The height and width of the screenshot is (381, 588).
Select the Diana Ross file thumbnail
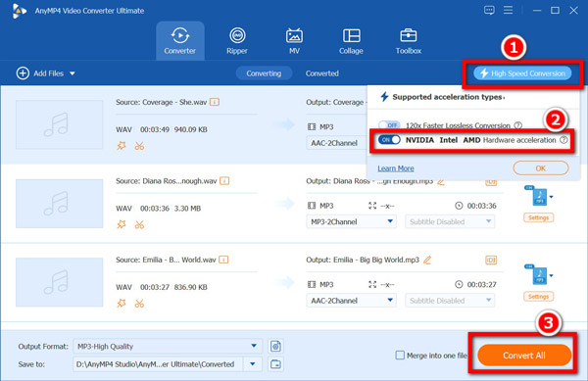click(59, 204)
